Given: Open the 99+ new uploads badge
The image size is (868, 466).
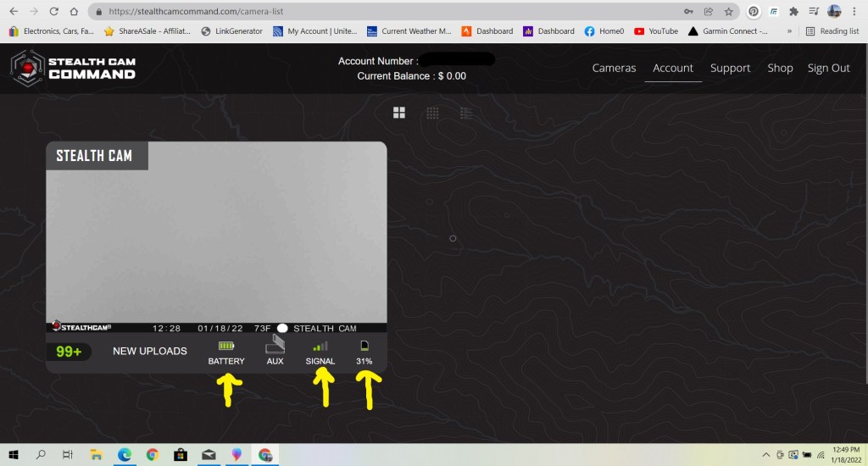Looking at the screenshot, I should [x=69, y=351].
